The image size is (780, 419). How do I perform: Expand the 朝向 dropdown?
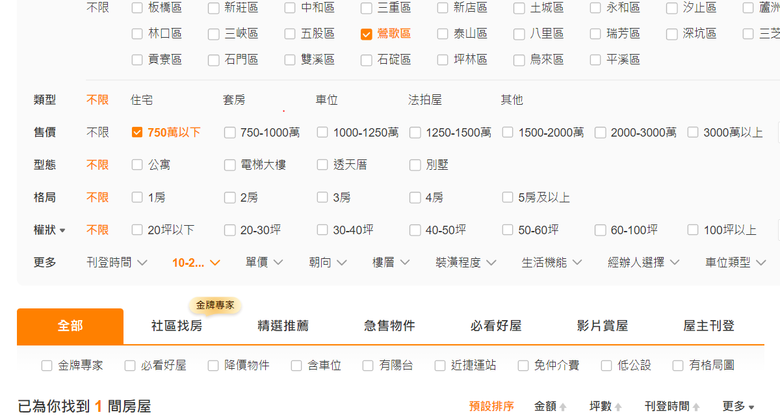click(327, 263)
